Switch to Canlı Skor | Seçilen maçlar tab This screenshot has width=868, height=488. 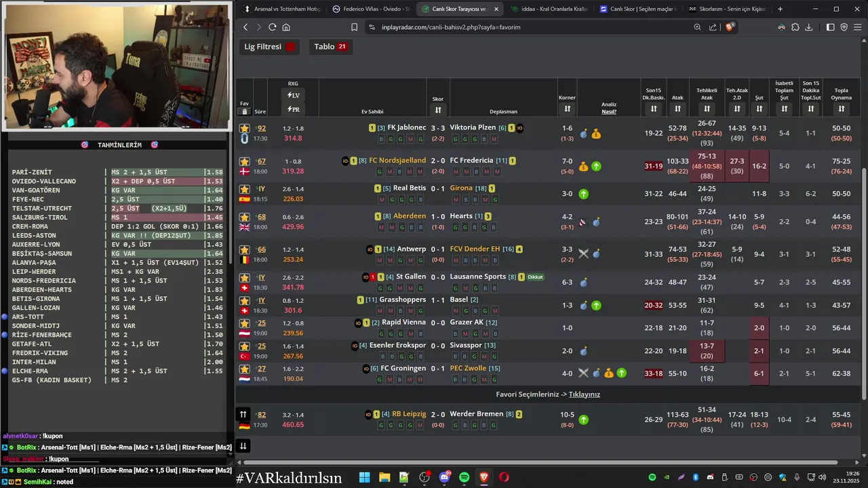coord(637,9)
